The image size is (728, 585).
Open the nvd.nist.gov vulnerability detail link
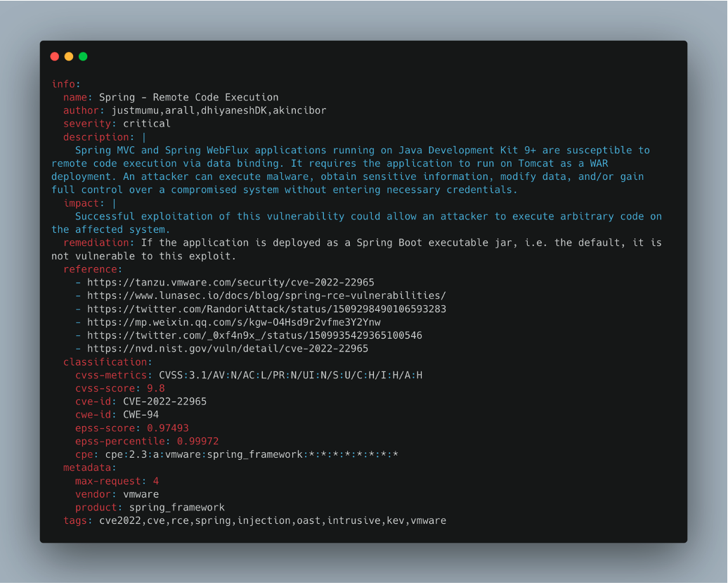228,348
